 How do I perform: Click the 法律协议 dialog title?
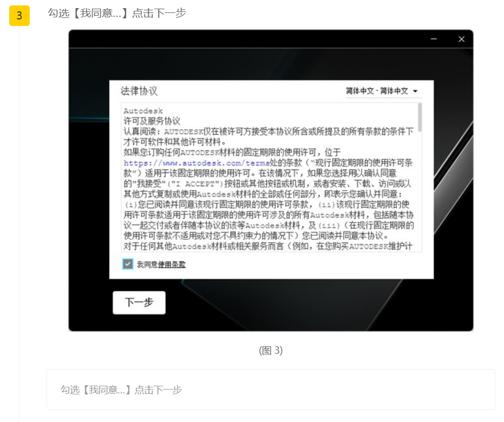pyautogui.click(x=139, y=91)
